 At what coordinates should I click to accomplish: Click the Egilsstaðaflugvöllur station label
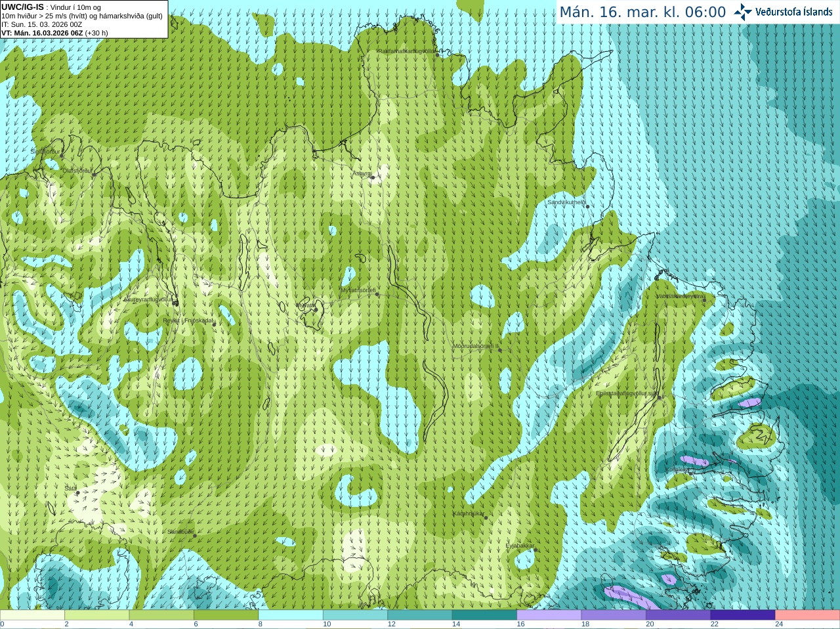point(626,393)
